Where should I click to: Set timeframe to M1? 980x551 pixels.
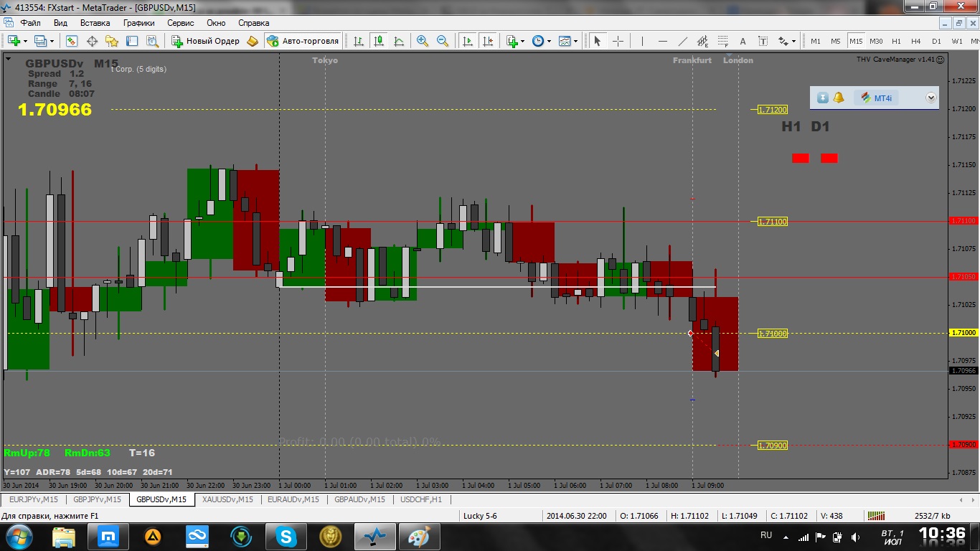pyautogui.click(x=815, y=41)
